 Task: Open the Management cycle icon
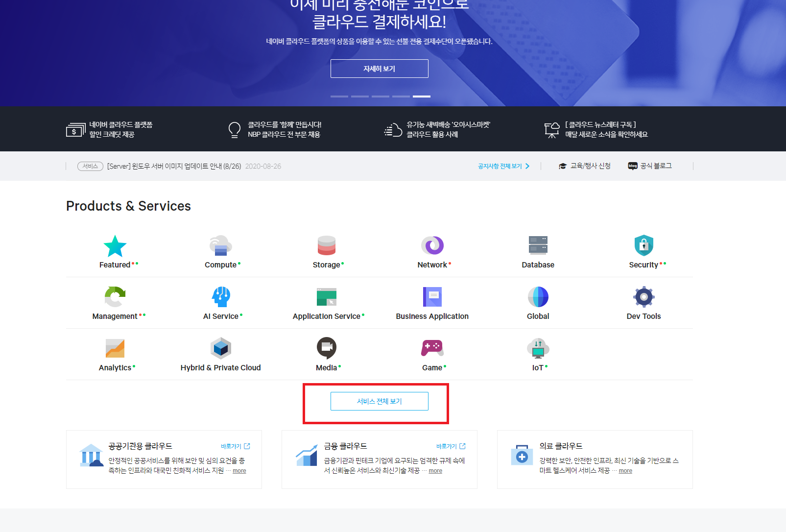point(115,297)
